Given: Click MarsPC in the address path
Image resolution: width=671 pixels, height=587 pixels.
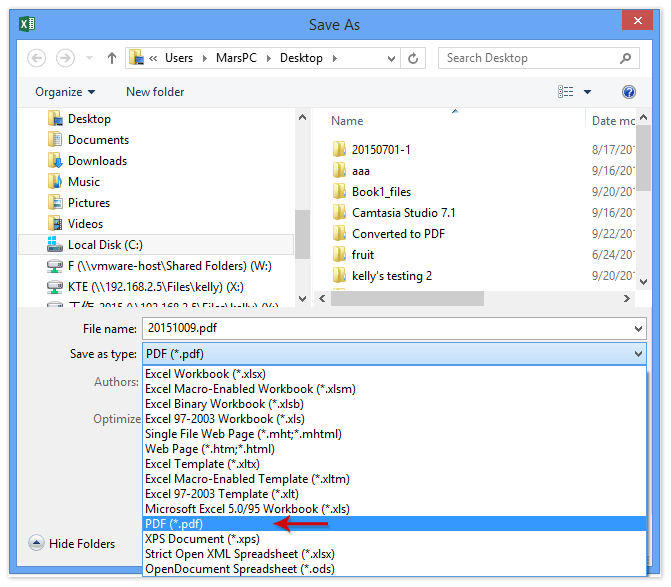Looking at the screenshot, I should click(x=236, y=58).
